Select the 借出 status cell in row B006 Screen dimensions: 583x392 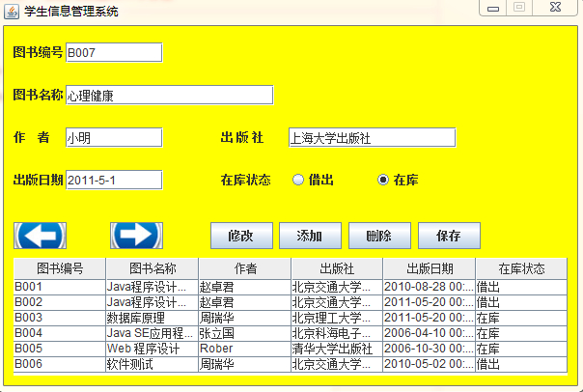521,364
